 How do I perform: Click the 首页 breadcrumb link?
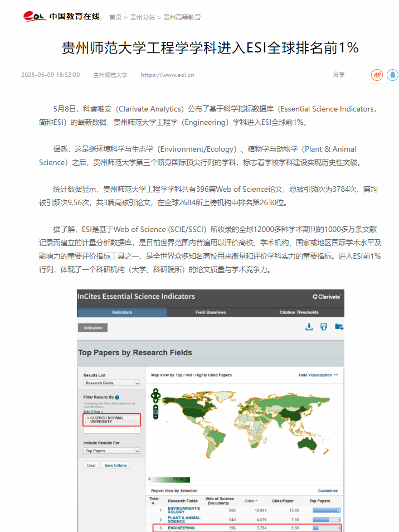point(115,17)
